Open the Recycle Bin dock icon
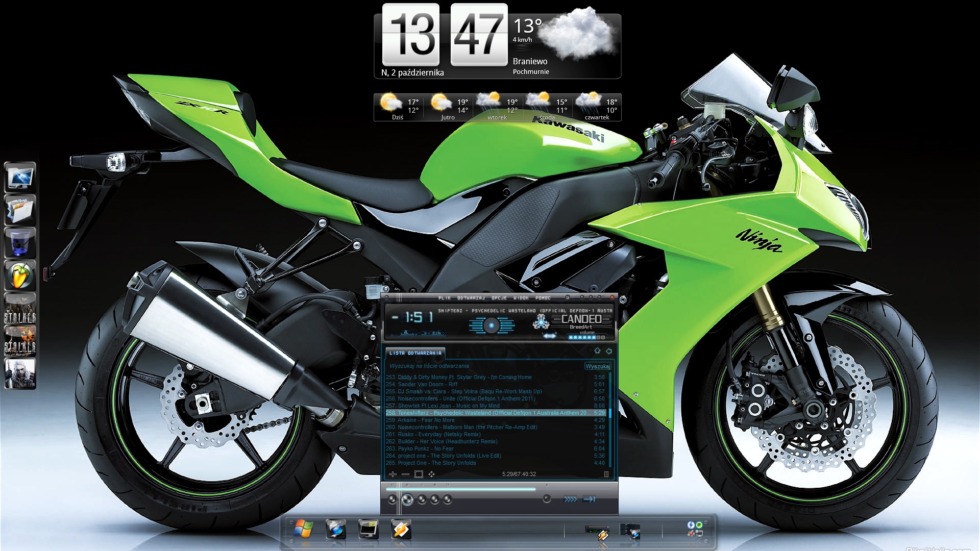This screenshot has height=551, width=980. tap(20, 243)
